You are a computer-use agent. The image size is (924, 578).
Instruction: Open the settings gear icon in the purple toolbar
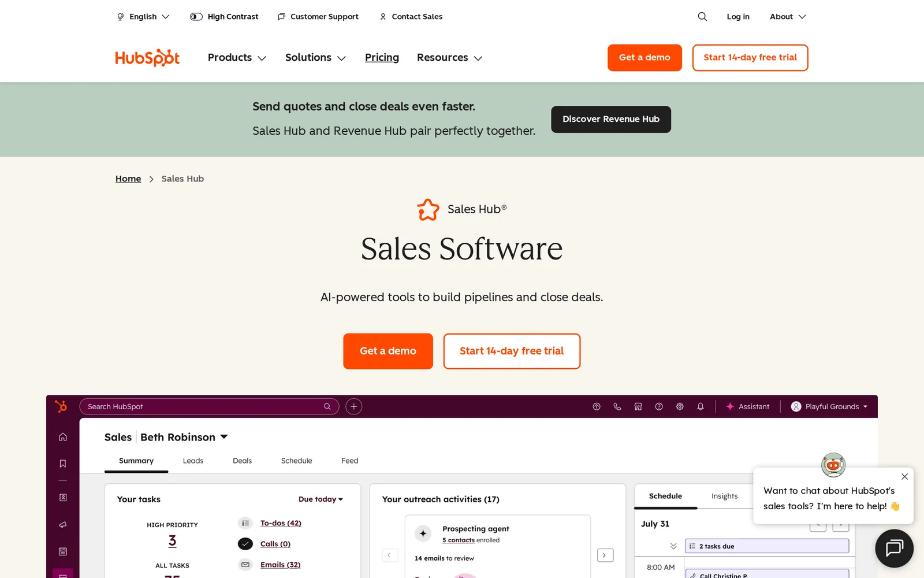pos(680,406)
